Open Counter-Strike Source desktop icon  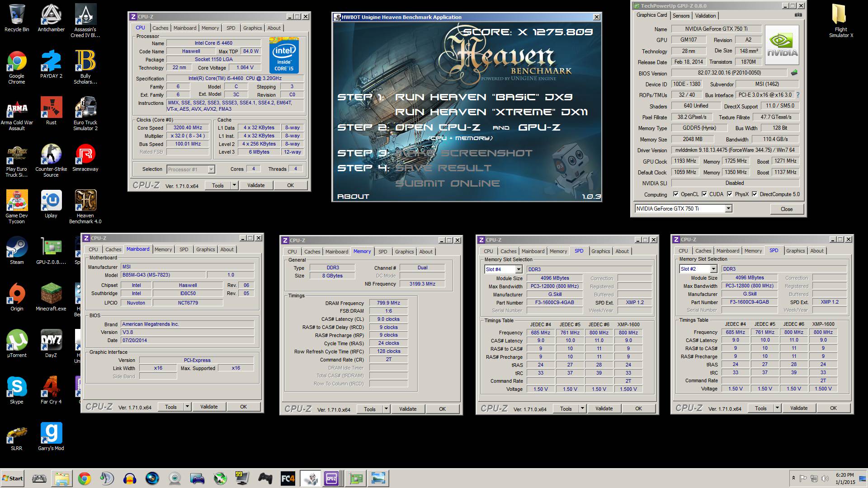point(51,160)
